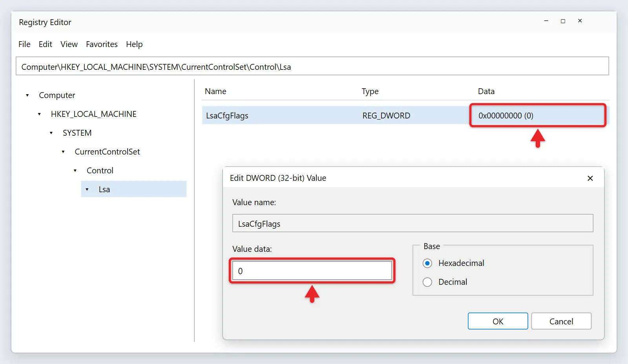The height and width of the screenshot is (364, 628).
Task: Click the registry path address bar
Action: pos(312,66)
